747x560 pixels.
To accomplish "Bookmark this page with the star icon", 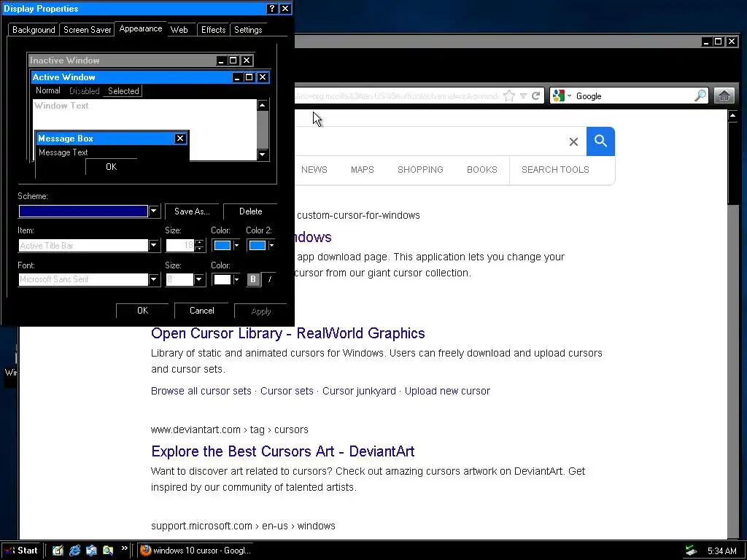I will (x=508, y=96).
